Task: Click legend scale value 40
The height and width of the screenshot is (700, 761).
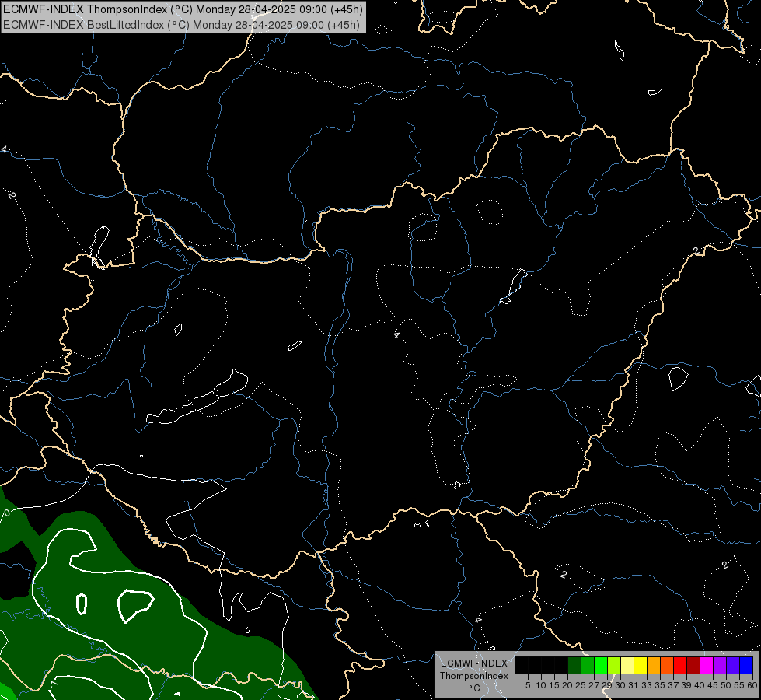Action: pyautogui.click(x=700, y=685)
